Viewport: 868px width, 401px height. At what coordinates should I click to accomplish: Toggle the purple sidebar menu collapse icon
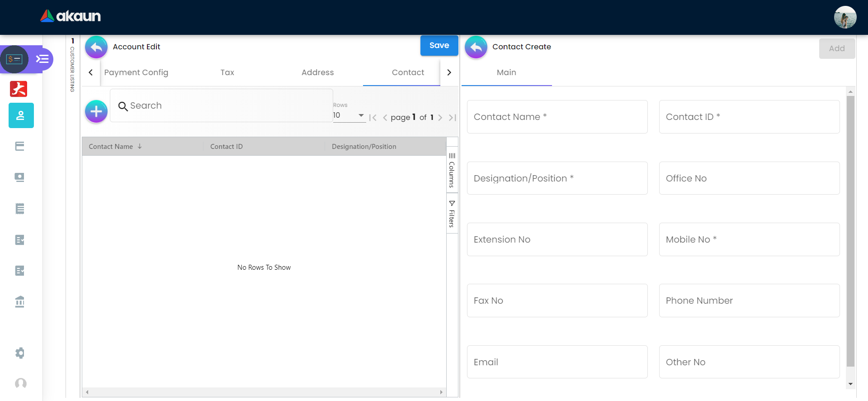point(42,59)
